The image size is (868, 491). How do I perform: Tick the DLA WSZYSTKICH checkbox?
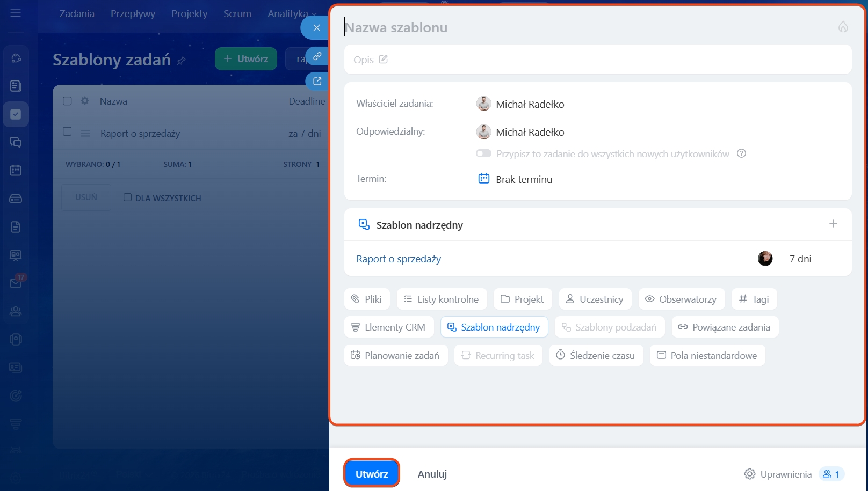point(127,197)
